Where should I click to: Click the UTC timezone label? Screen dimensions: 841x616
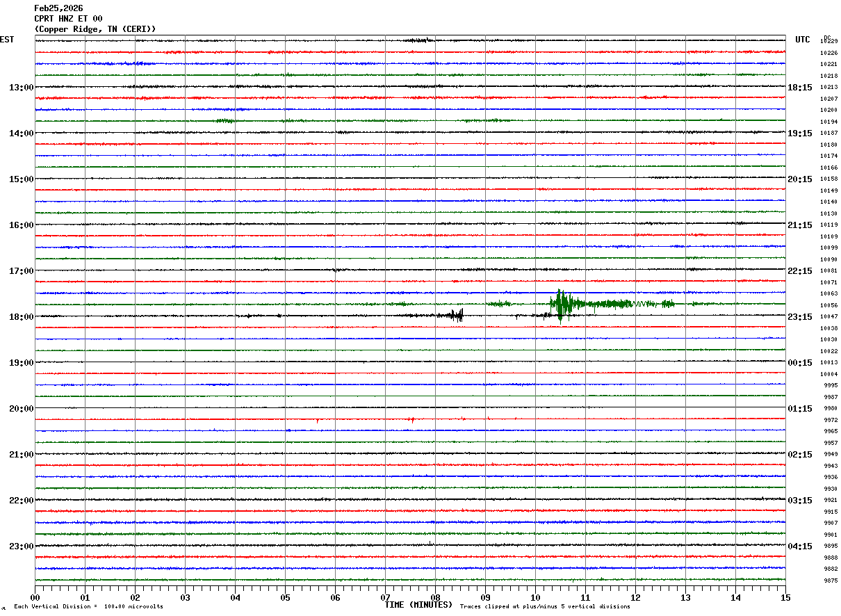[802, 40]
